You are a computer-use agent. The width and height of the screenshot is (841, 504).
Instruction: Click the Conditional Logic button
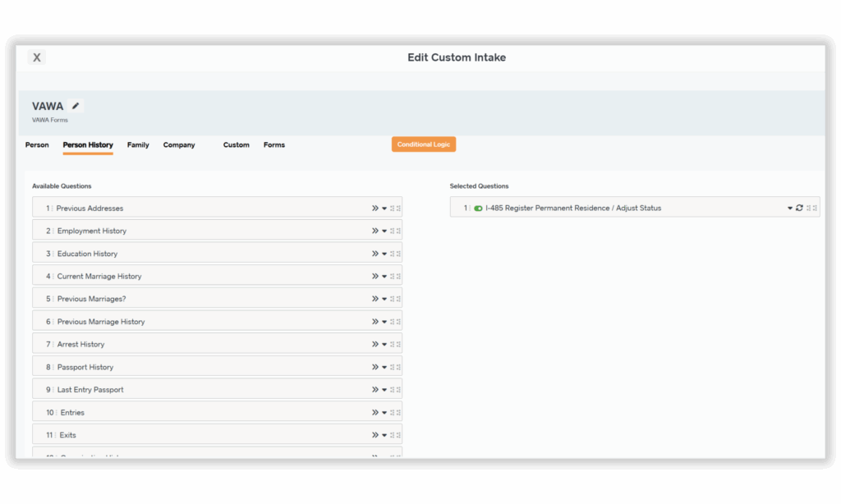423,144
